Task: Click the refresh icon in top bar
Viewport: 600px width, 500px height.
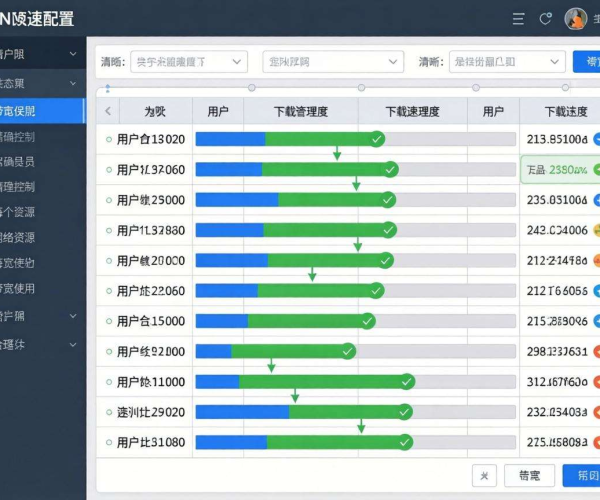Action: 545,18
